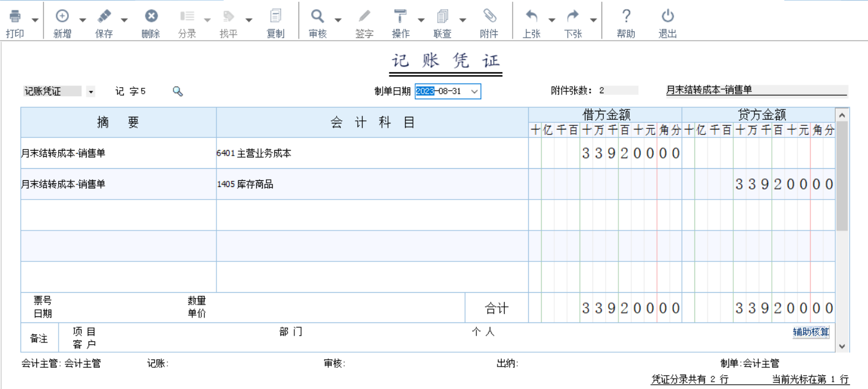Exit using the 退出 power icon
This screenshot has height=389, width=868.
click(667, 17)
